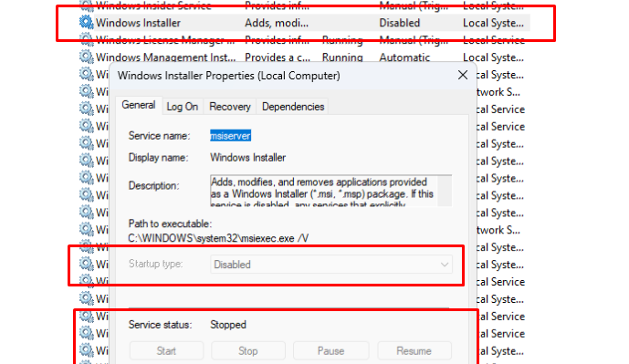Click the Windows Installer gear icon
Screen dimensions: 629x364
point(86,23)
